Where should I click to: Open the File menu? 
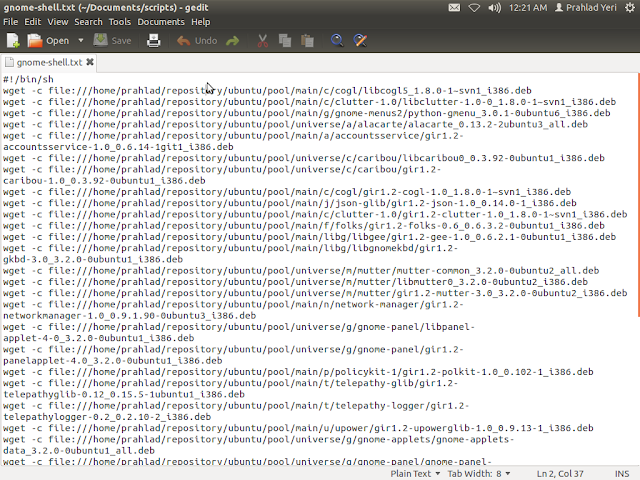tap(10, 22)
